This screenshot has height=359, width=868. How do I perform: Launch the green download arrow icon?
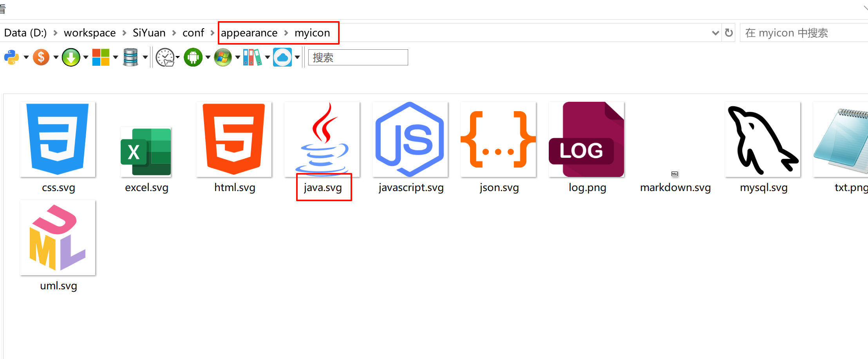pos(71,57)
